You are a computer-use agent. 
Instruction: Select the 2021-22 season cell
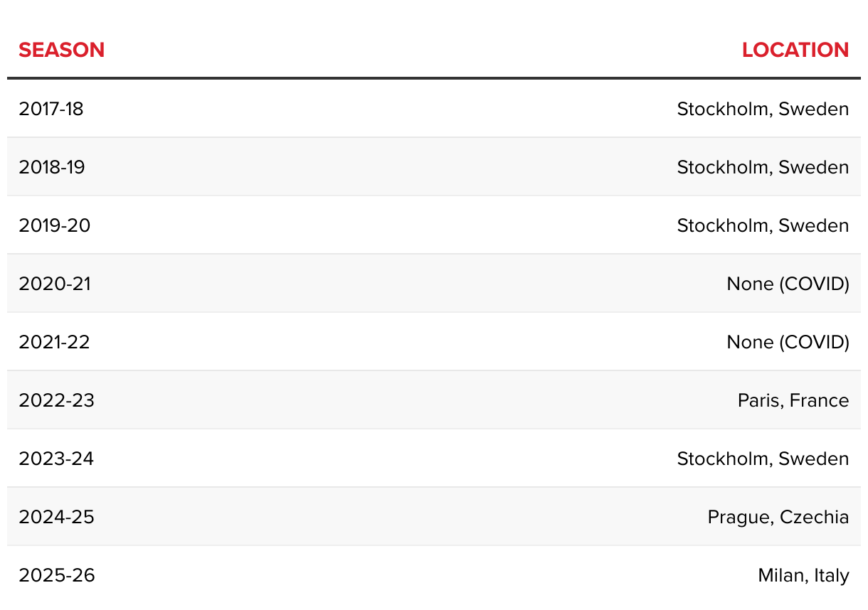(x=54, y=342)
